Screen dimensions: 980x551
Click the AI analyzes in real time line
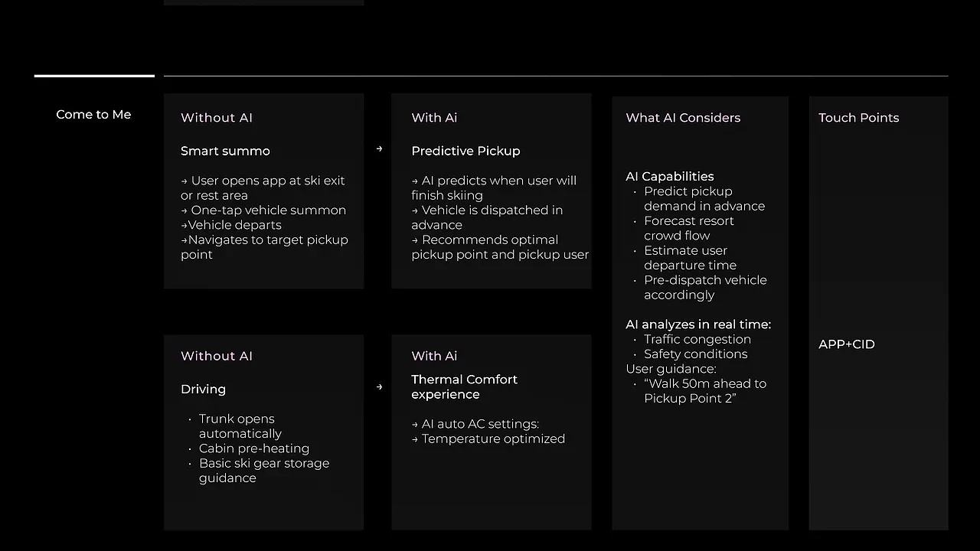pyautogui.click(x=698, y=324)
